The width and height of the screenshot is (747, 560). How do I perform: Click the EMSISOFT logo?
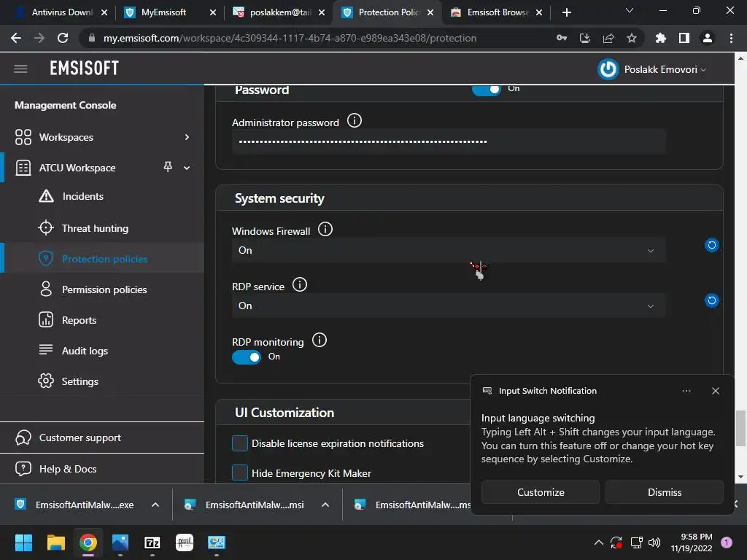[x=85, y=69]
